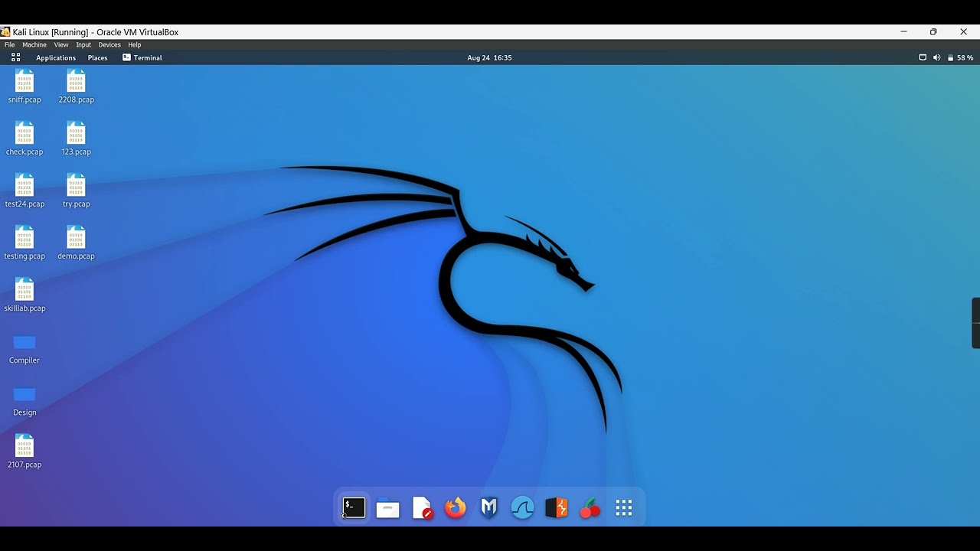Open battery 58 % status indicator

[961, 57]
